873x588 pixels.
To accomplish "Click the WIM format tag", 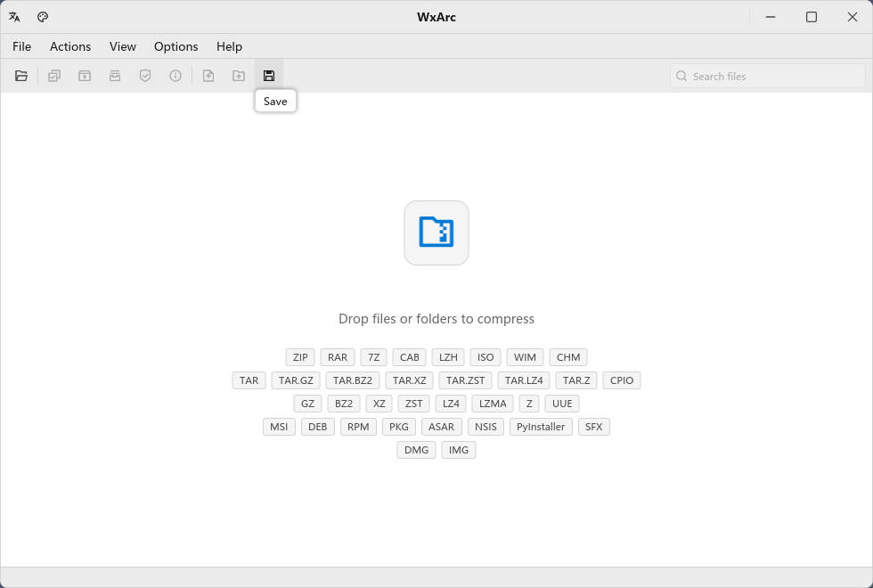I will point(525,357).
